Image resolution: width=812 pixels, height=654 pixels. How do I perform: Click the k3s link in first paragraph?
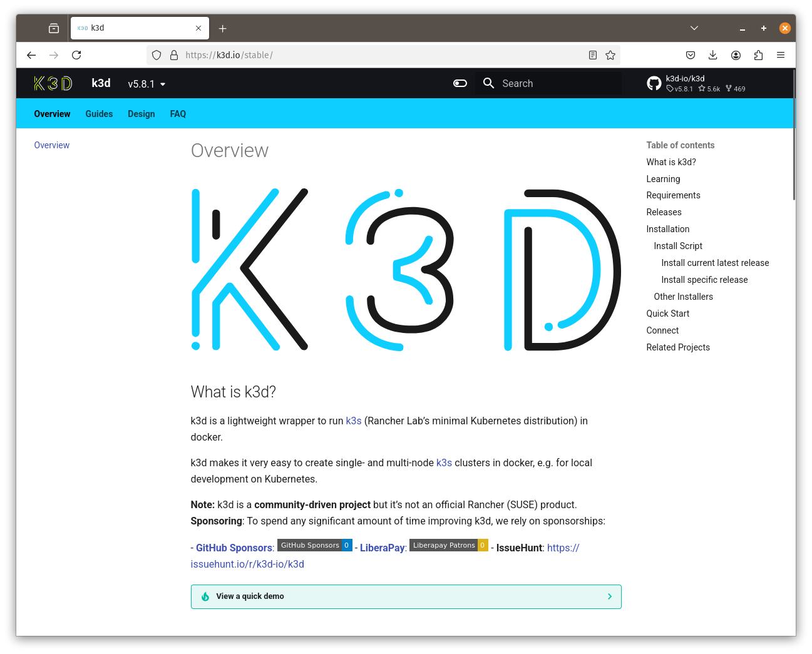(354, 421)
